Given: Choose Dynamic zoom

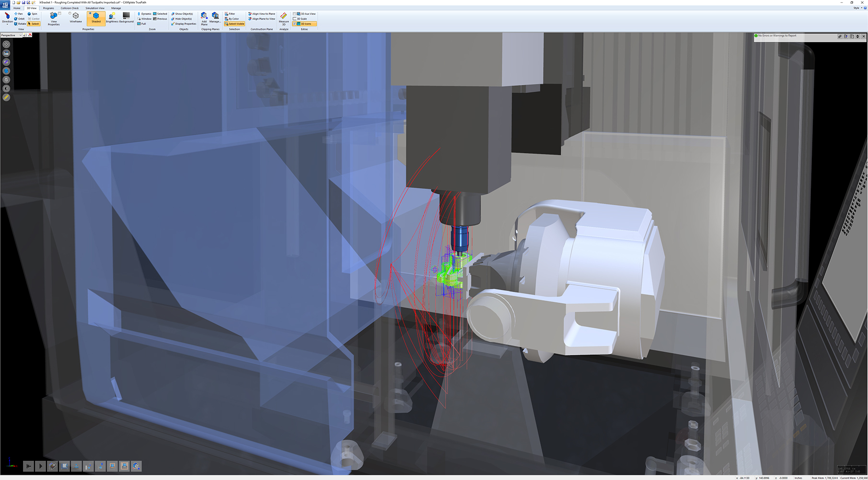Looking at the screenshot, I should pyautogui.click(x=145, y=14).
